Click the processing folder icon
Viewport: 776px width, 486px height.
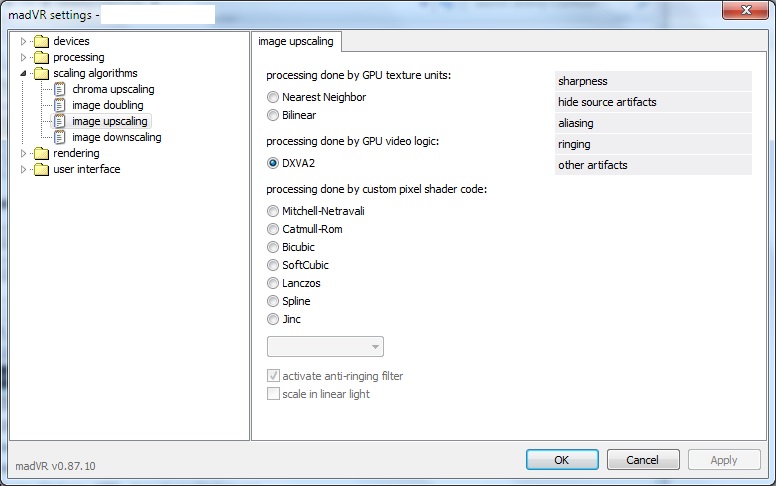(41, 58)
